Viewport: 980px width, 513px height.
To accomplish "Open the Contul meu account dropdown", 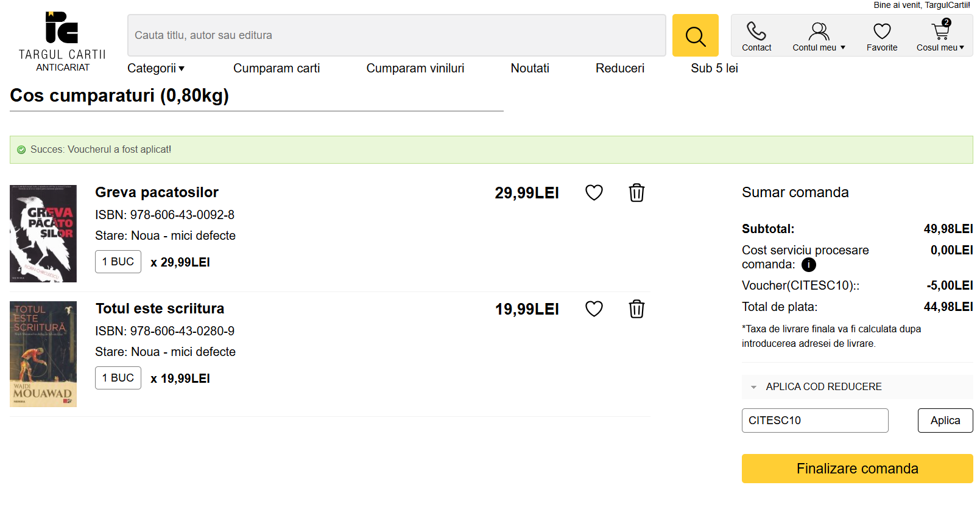I will pos(819,37).
